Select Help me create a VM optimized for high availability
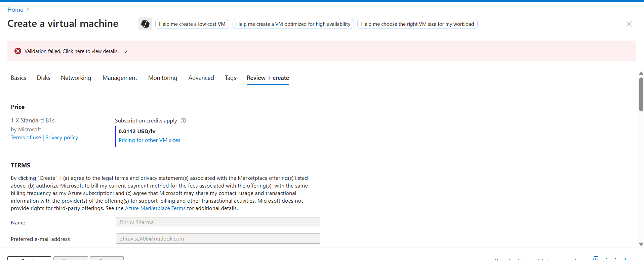The height and width of the screenshot is (260, 644). coord(293,24)
